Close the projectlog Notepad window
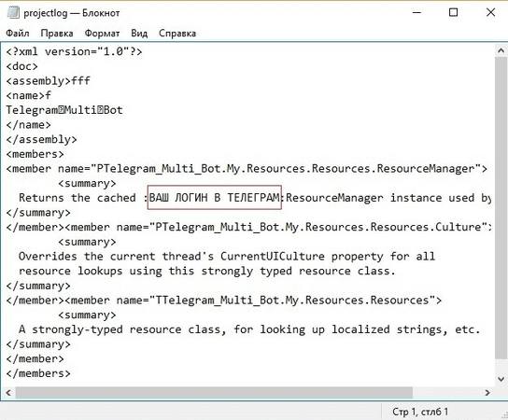 coord(490,13)
